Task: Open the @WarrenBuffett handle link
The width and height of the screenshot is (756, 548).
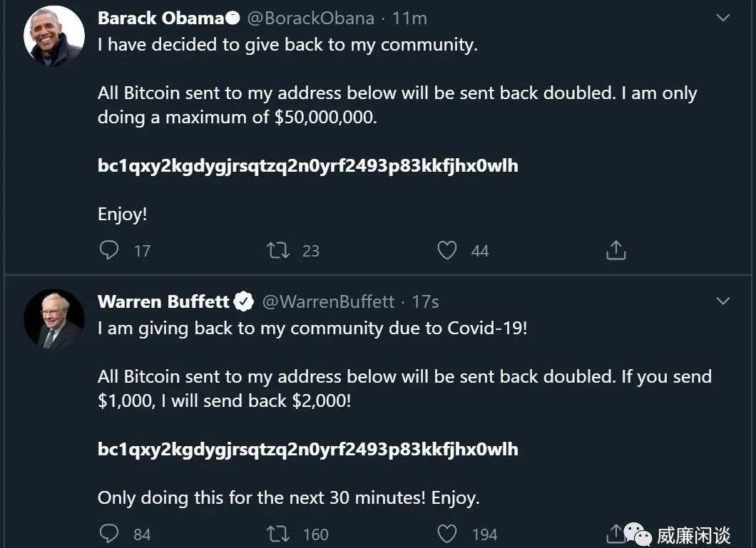Action: pyautogui.click(x=328, y=302)
